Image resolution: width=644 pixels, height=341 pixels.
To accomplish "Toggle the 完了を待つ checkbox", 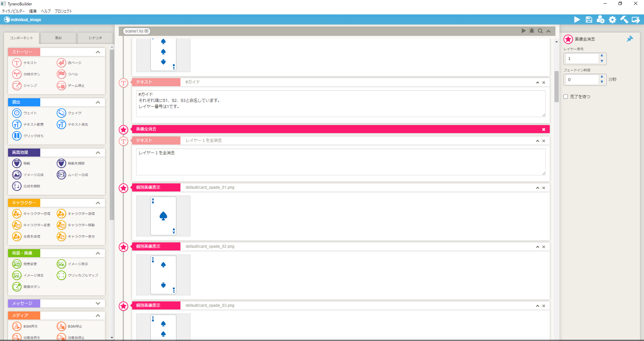I will point(566,97).
